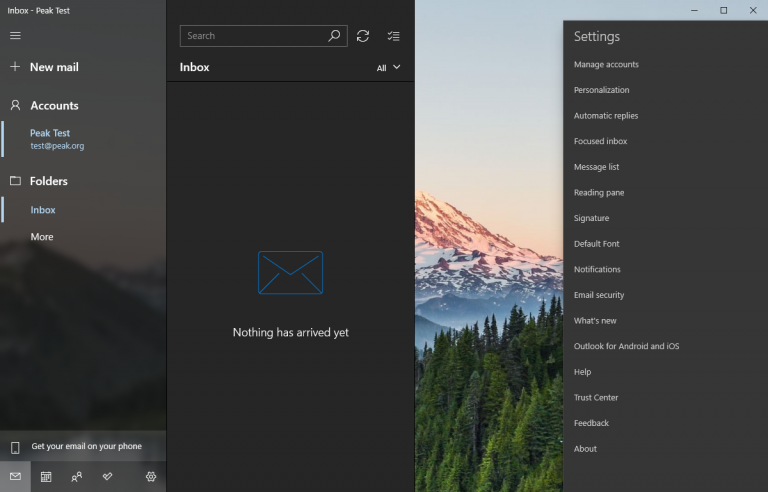Image resolution: width=768 pixels, height=492 pixels.
Task: Open the People contacts icon
Action: [77, 477]
